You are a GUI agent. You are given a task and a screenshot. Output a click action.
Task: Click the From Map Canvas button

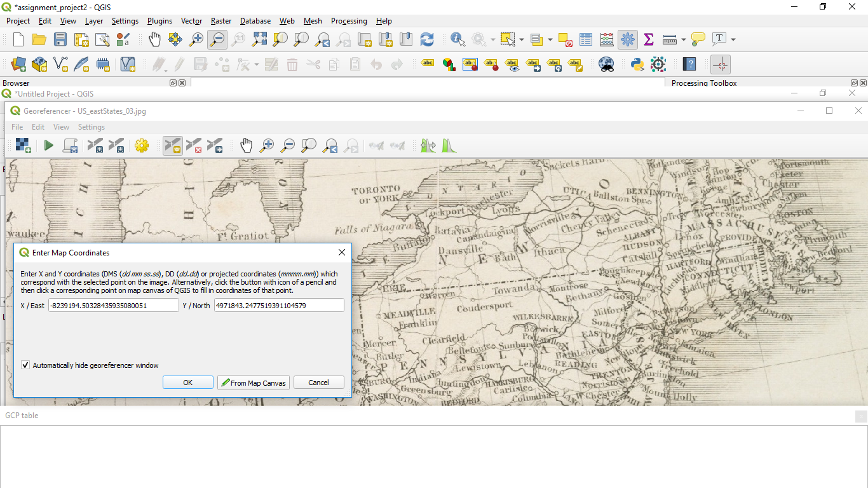254,383
